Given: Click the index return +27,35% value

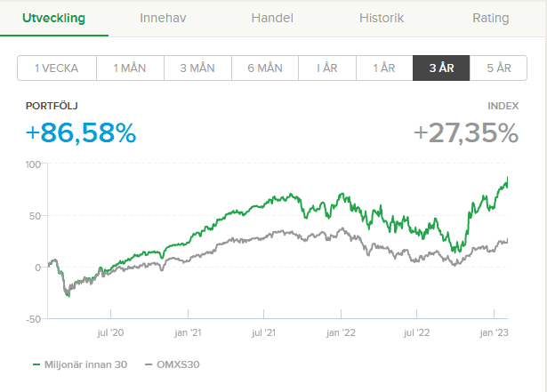Looking at the screenshot, I should coord(466,133).
